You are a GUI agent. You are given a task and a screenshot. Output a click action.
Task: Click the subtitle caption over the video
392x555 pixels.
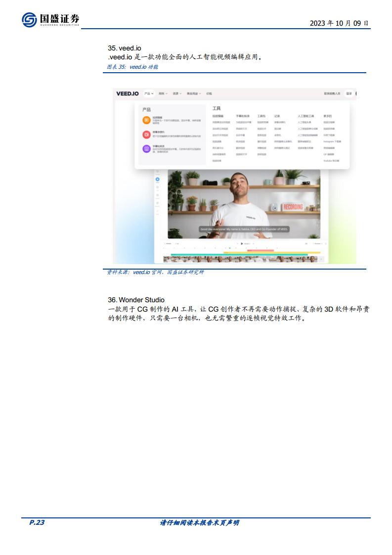(x=244, y=230)
